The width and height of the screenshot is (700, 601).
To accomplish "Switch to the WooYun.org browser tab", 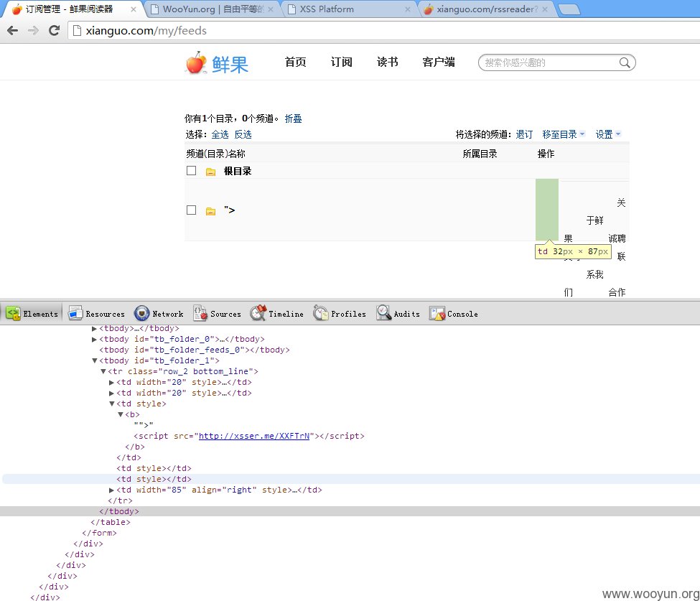I will (x=213, y=9).
